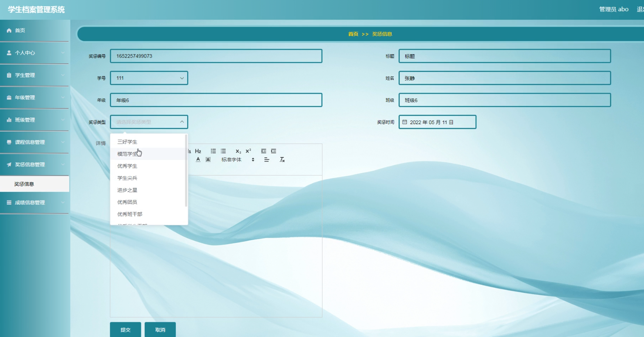The width and height of the screenshot is (644, 337).
Task: Select 三好学生 from the dropdown list
Action: [x=148, y=142]
